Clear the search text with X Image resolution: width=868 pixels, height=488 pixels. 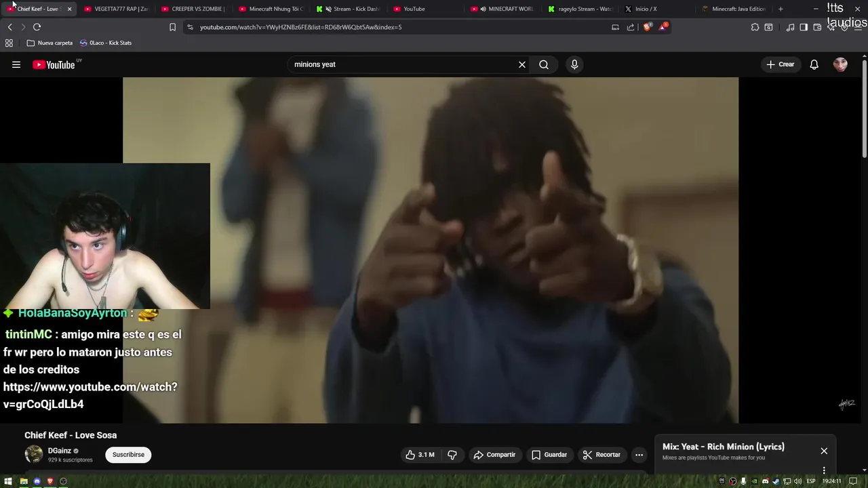point(522,64)
